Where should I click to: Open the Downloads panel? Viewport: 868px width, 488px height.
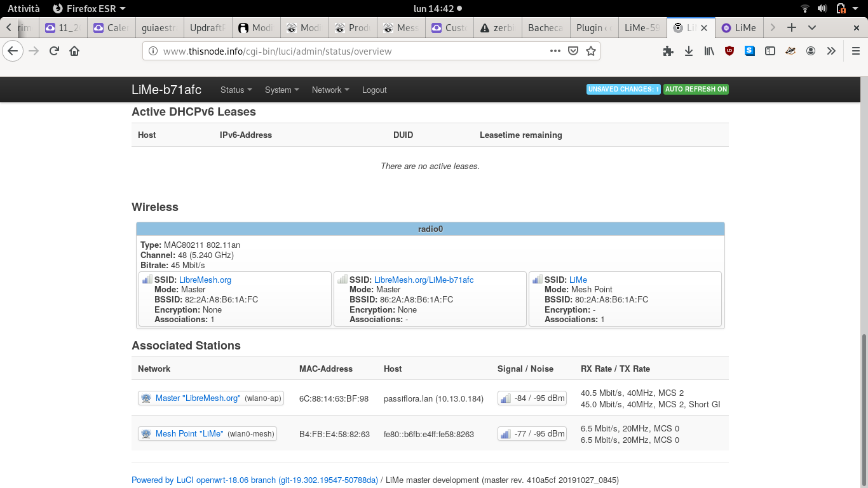pos(688,51)
